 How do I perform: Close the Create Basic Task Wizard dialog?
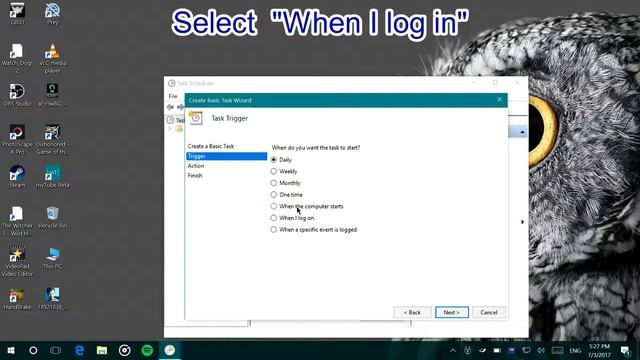499,100
